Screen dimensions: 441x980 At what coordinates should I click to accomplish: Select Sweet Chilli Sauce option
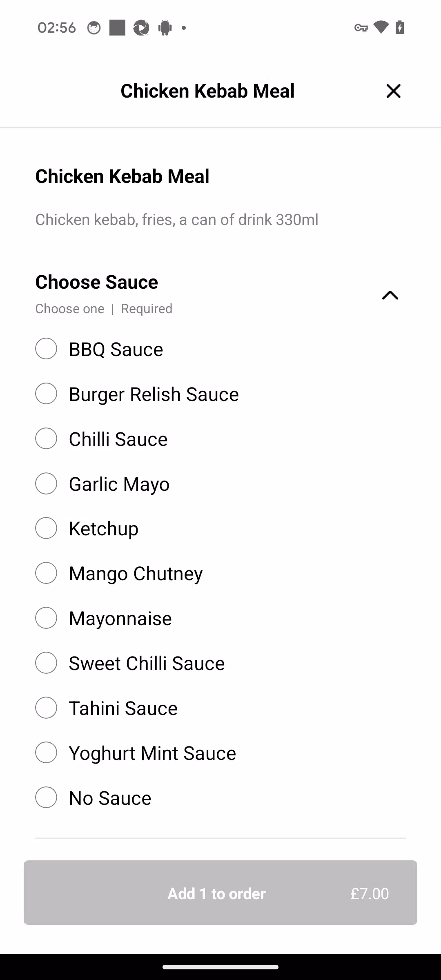click(46, 663)
